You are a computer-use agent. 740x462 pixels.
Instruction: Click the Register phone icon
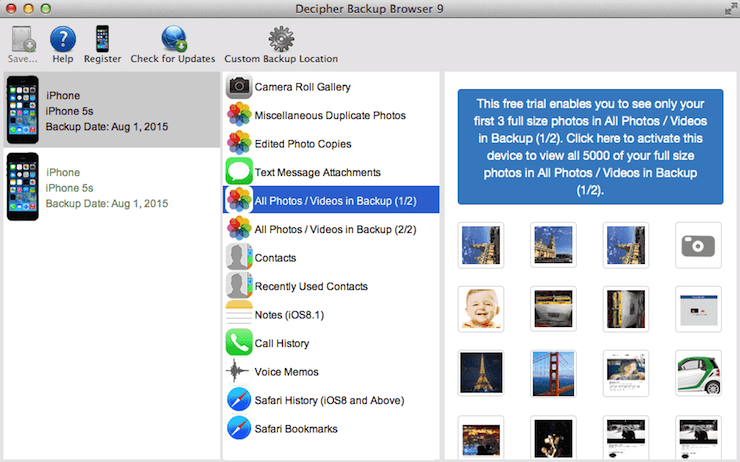102,39
